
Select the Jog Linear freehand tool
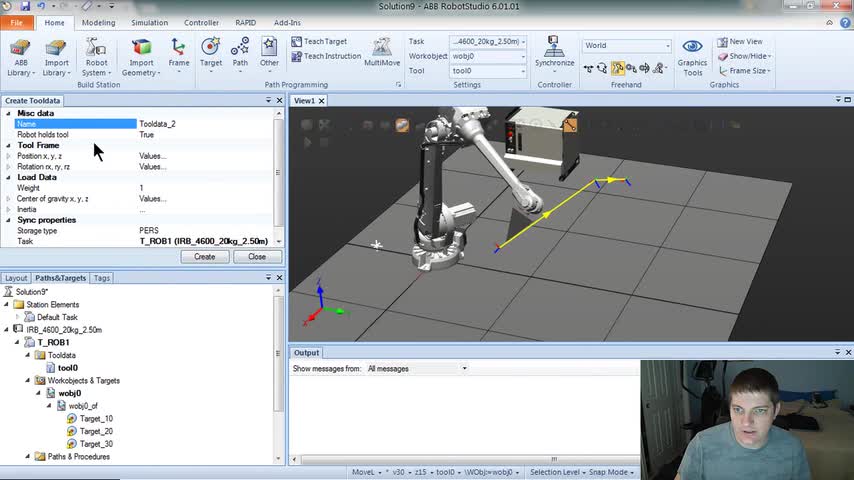pyautogui.click(x=631, y=68)
